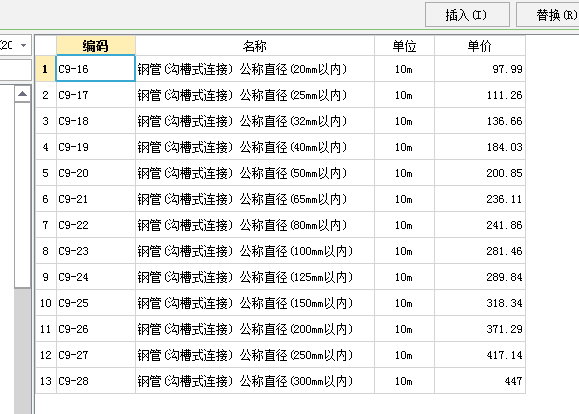Image resolution: width=579 pixels, height=414 pixels.
Task: Select code cell C9-22
Action: click(x=96, y=225)
